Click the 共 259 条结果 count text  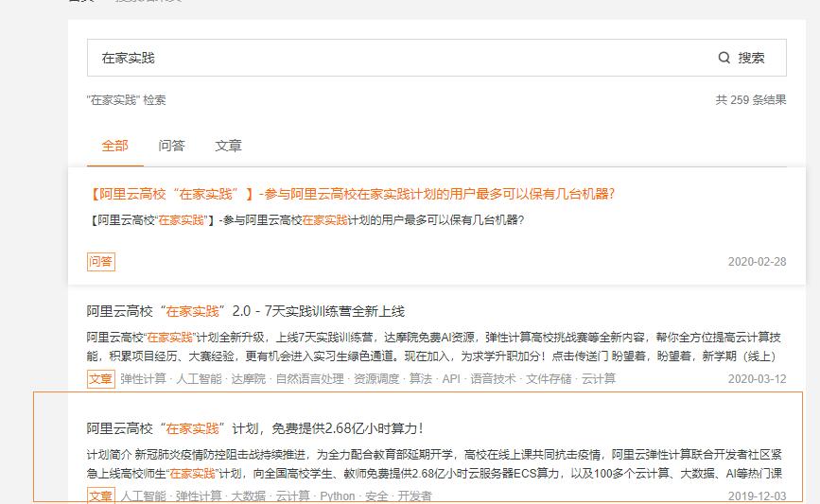(x=750, y=100)
